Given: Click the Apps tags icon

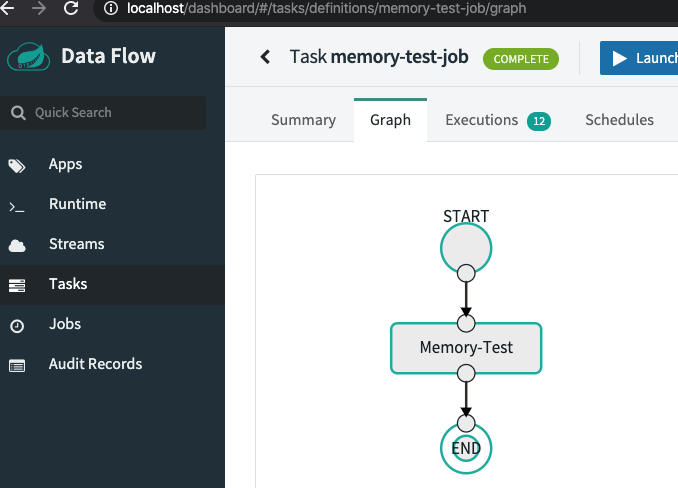Looking at the screenshot, I should pos(17,165).
